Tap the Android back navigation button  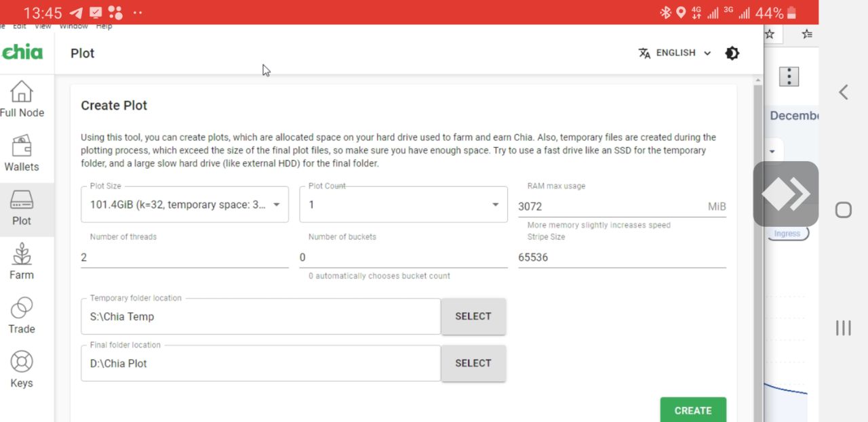(x=843, y=92)
